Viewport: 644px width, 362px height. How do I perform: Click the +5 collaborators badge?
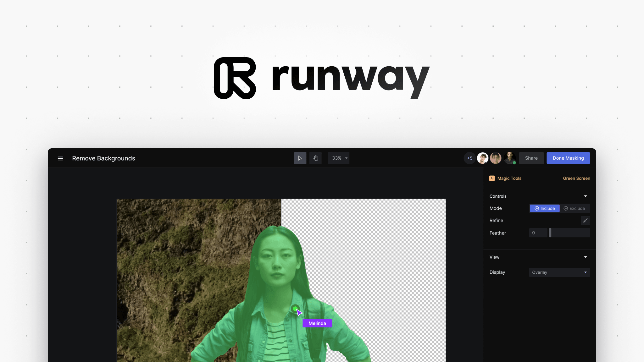pos(470,158)
